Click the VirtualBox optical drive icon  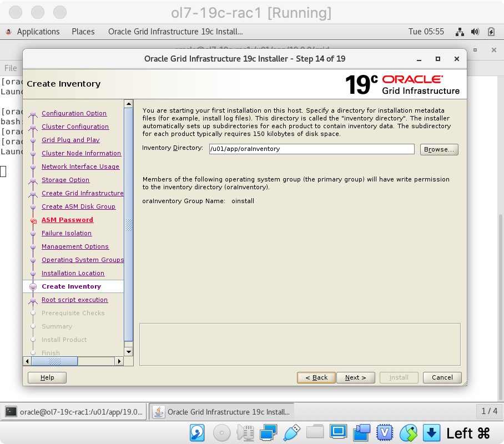[x=221, y=432]
